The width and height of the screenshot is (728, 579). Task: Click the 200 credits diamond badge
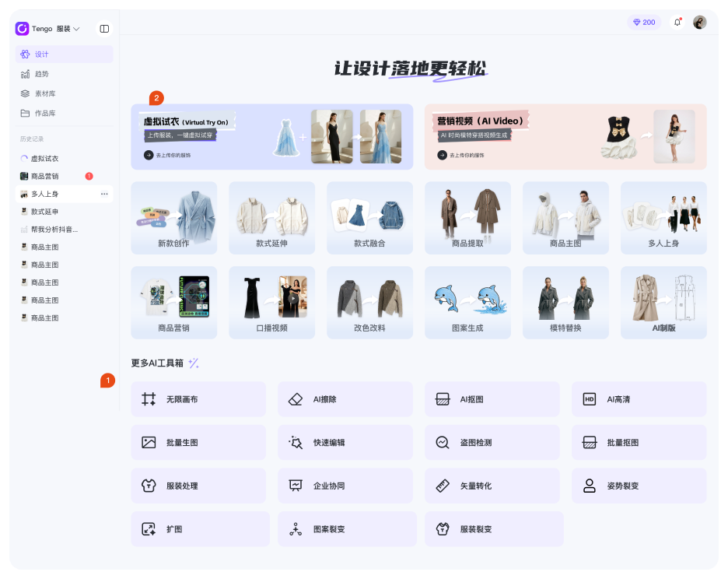pyautogui.click(x=644, y=23)
